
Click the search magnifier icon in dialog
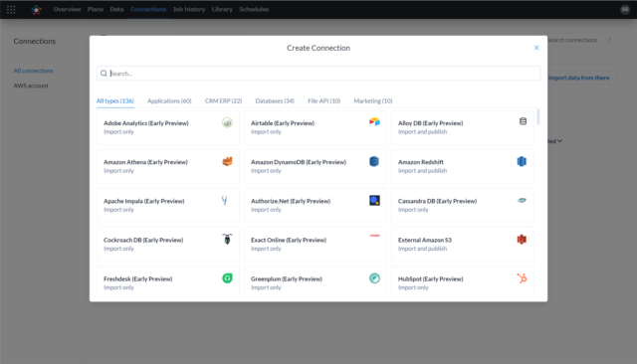[104, 73]
